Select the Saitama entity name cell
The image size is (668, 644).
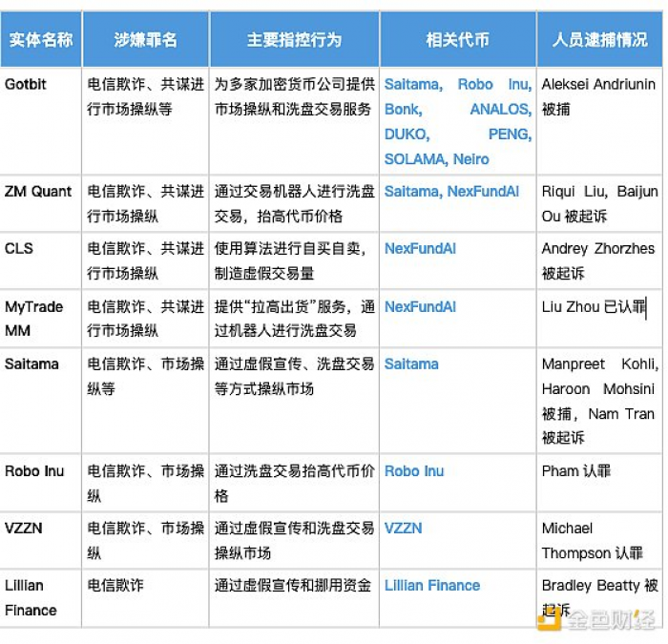click(41, 401)
